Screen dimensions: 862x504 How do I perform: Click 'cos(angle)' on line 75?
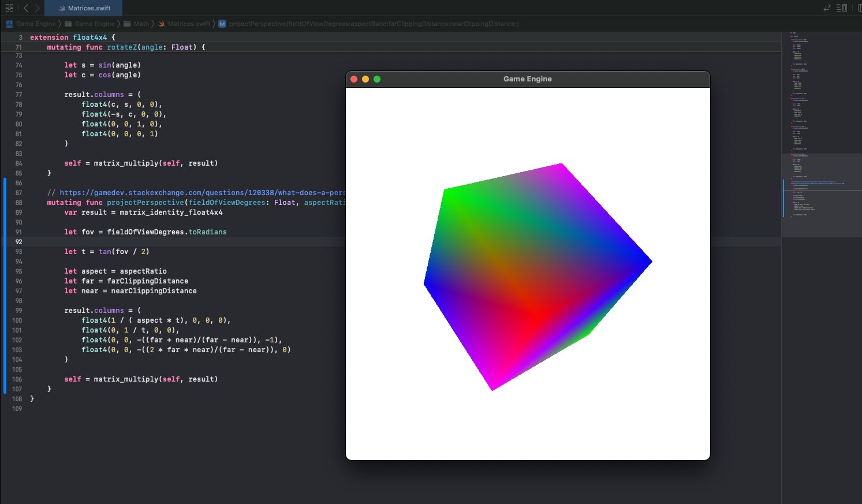(x=120, y=75)
